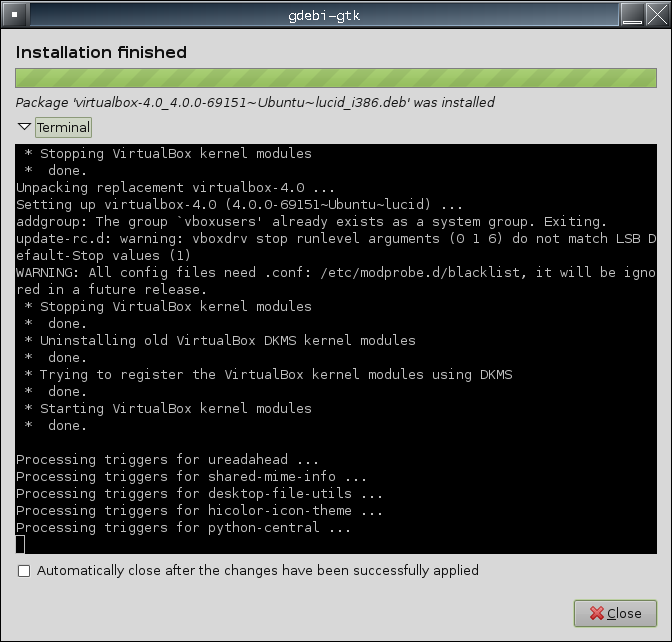Click the 'Installation finished' heading

101,53
